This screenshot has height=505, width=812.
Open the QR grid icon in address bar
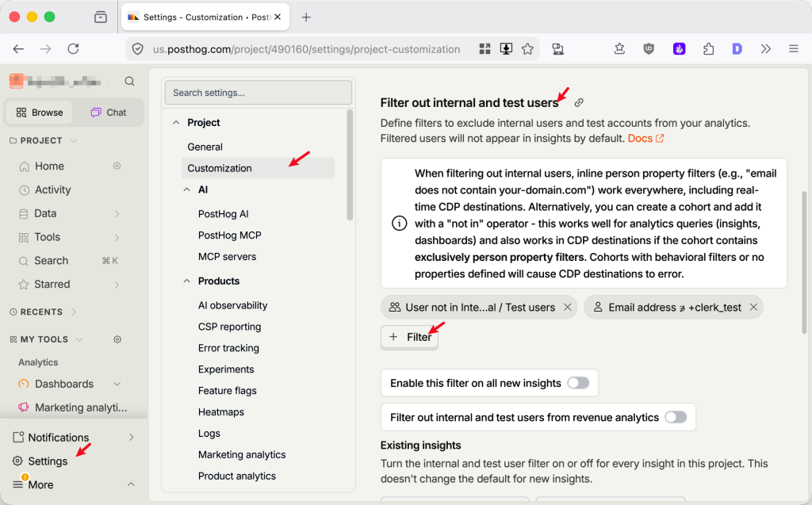click(485, 48)
